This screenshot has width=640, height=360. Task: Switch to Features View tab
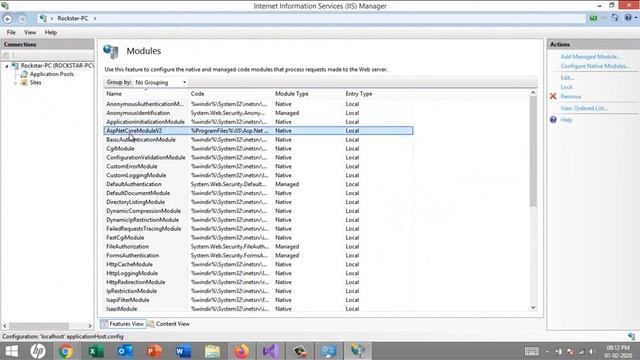[x=122, y=324]
